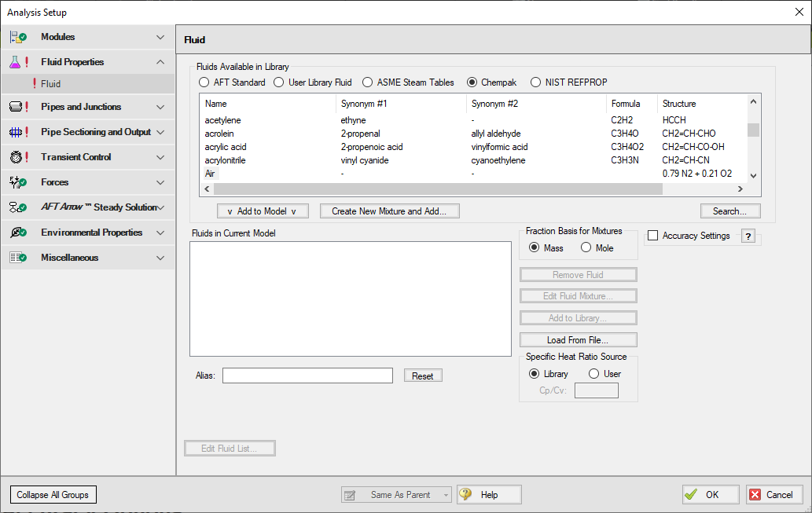The width and height of the screenshot is (812, 513).
Task: Click the Transient Control stopwatch icon
Action: coord(17,157)
